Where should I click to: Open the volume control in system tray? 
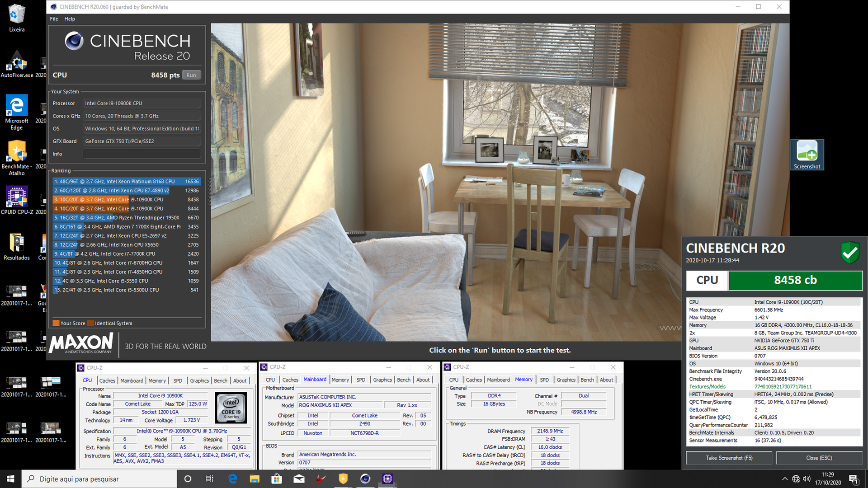(x=807, y=479)
